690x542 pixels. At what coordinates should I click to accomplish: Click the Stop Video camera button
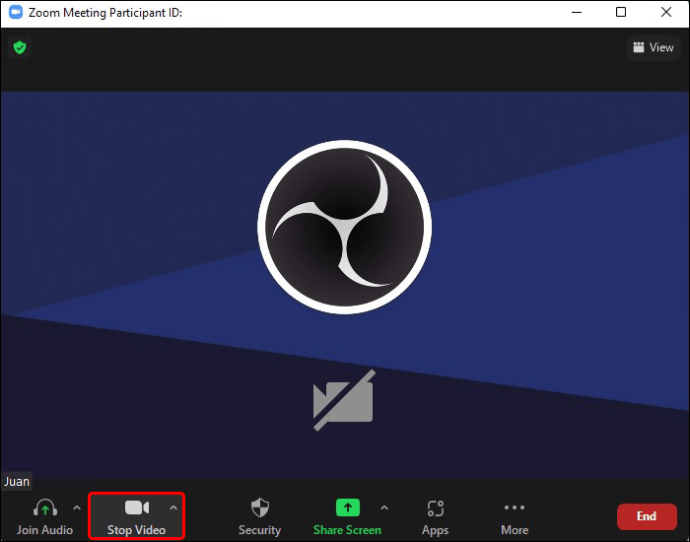point(136,516)
